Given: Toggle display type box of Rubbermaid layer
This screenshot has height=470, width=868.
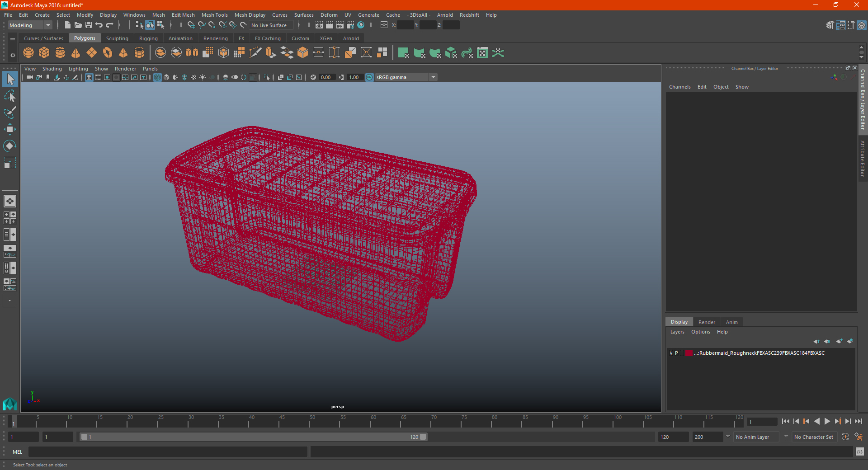Looking at the screenshot, I should pyautogui.click(x=682, y=353).
